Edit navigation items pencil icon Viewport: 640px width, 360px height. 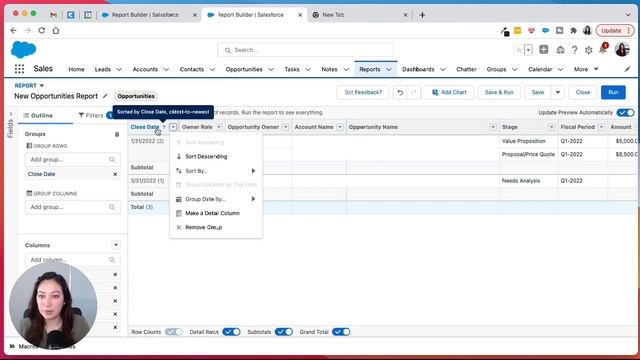tap(627, 69)
